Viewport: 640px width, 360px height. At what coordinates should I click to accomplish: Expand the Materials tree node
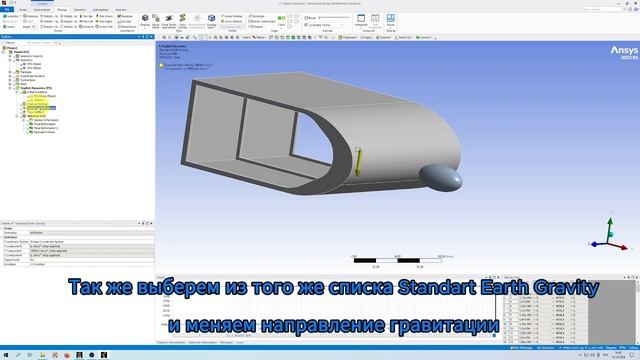click(10, 72)
